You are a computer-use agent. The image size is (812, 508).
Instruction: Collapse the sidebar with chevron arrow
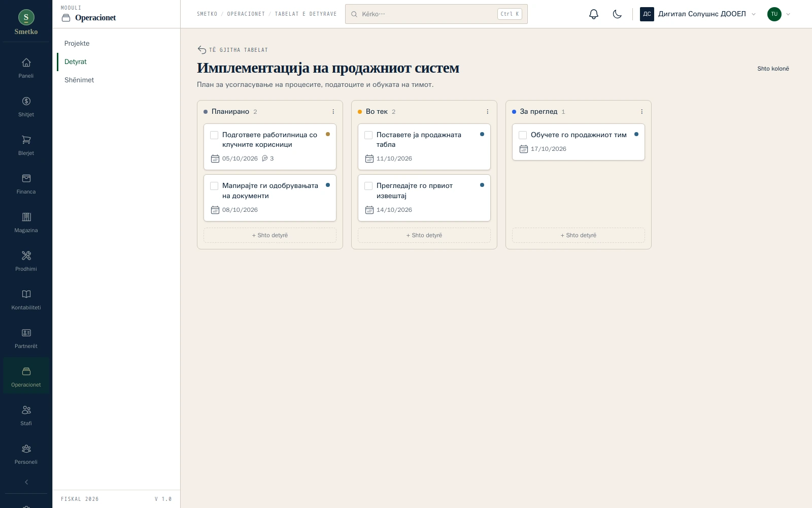(x=26, y=482)
